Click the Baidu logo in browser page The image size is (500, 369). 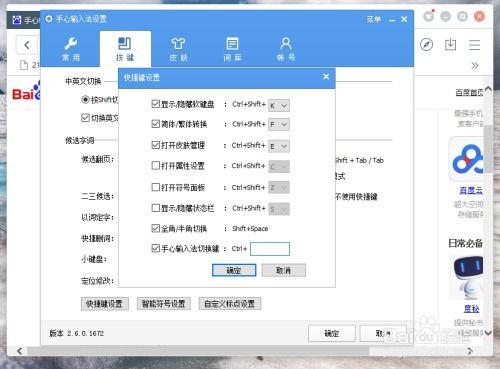pyautogui.click(x=26, y=92)
